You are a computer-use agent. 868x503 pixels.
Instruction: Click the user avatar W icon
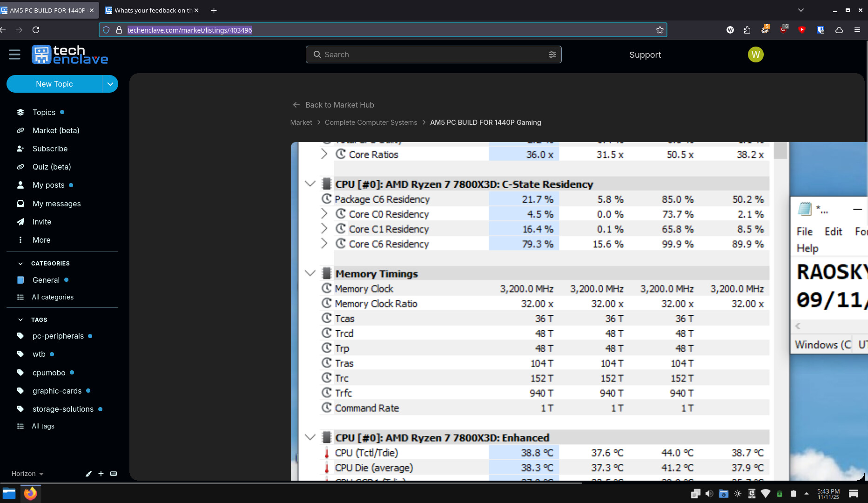click(x=755, y=54)
